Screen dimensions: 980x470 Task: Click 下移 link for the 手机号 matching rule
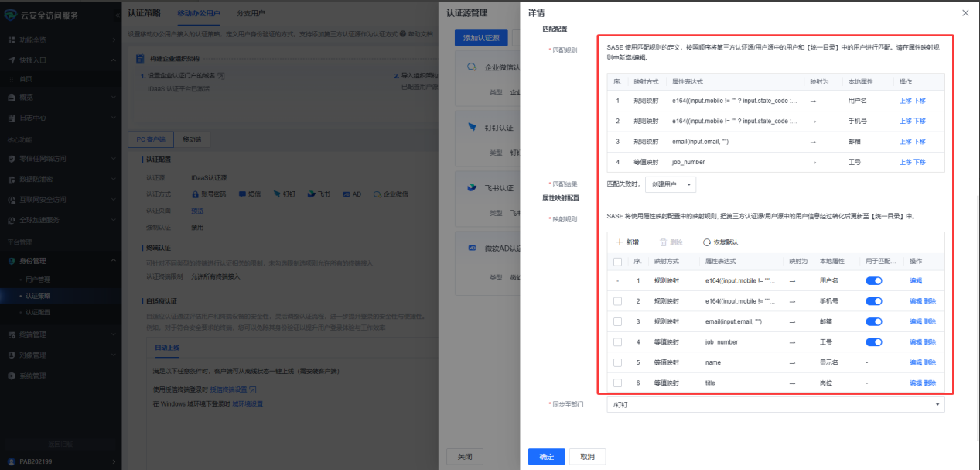pyautogui.click(x=920, y=121)
